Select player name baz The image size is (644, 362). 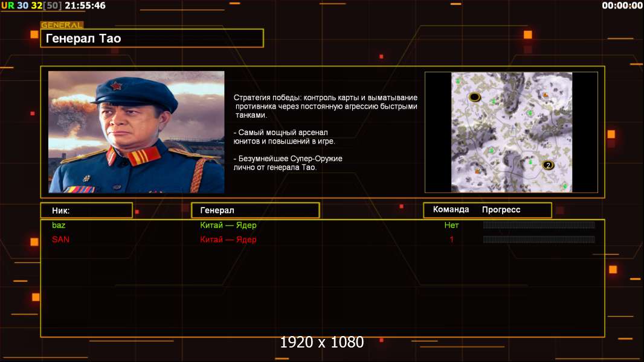[59, 225]
